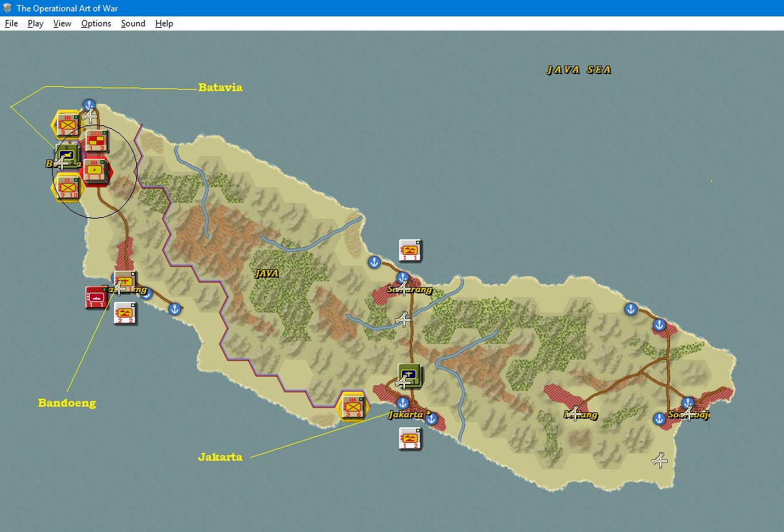
Task: Select the white naval unit 1-2 below Jakarta
Action: click(410, 439)
